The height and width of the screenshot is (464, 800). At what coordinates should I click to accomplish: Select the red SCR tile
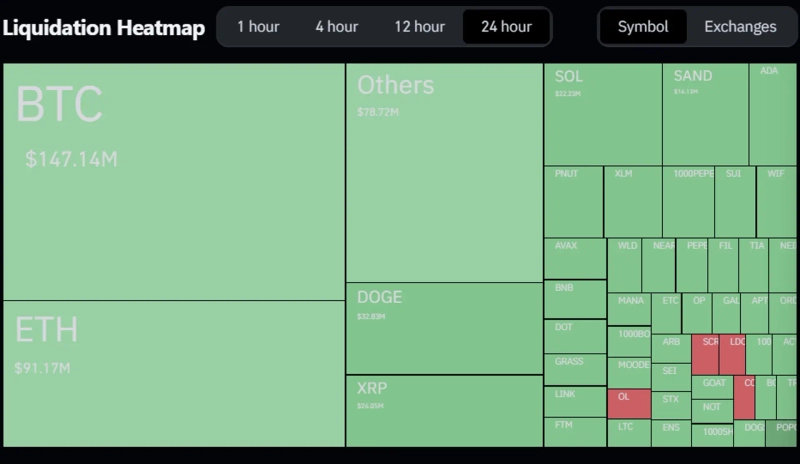point(705,354)
